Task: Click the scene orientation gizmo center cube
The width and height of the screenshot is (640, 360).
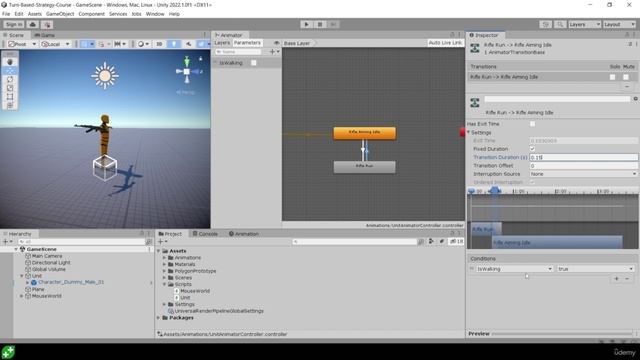Action: pos(187,71)
